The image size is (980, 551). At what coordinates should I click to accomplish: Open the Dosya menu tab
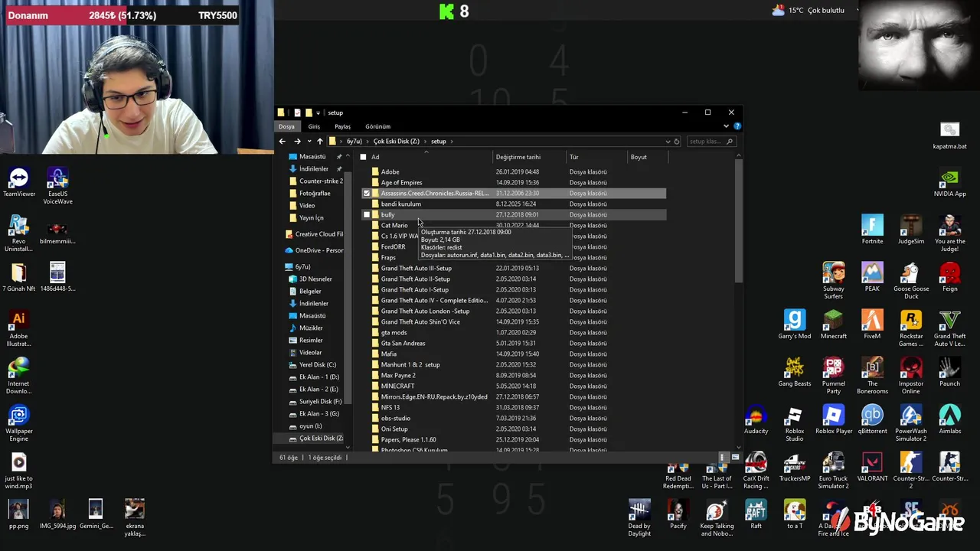point(286,126)
